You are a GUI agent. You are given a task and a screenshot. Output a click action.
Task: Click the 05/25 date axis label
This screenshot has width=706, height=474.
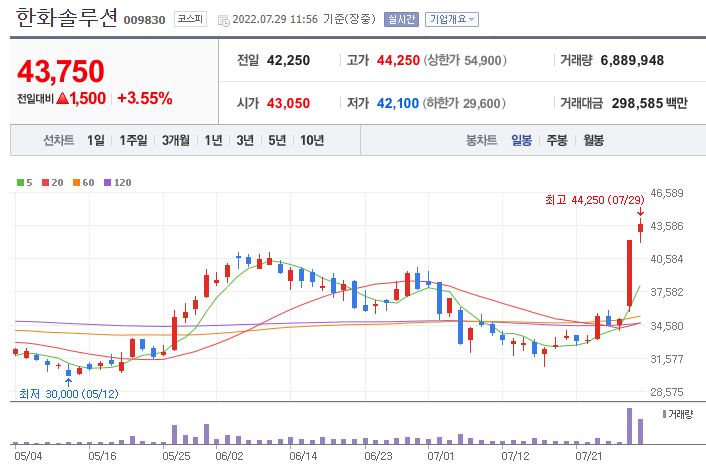[x=176, y=456]
